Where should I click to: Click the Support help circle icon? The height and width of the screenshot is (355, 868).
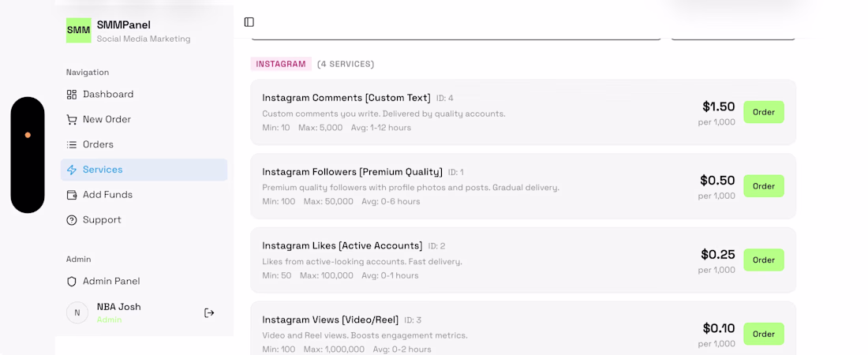pos(72,220)
